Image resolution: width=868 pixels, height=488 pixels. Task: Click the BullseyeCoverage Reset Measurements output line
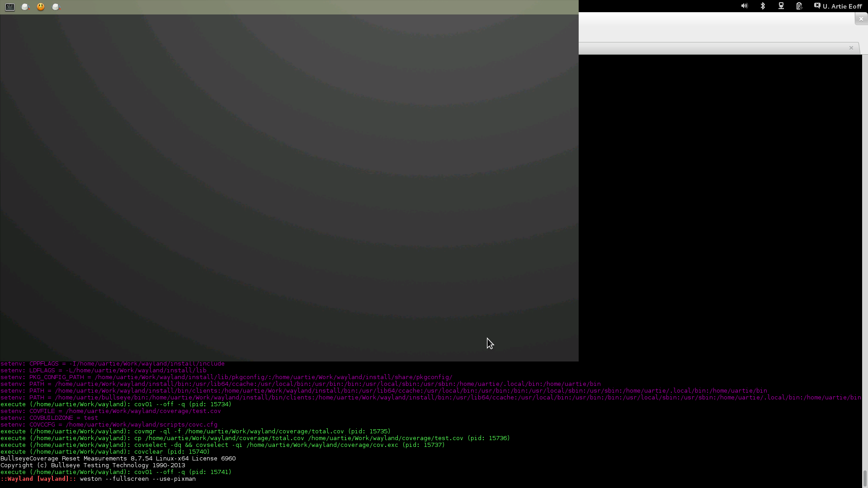click(118, 459)
